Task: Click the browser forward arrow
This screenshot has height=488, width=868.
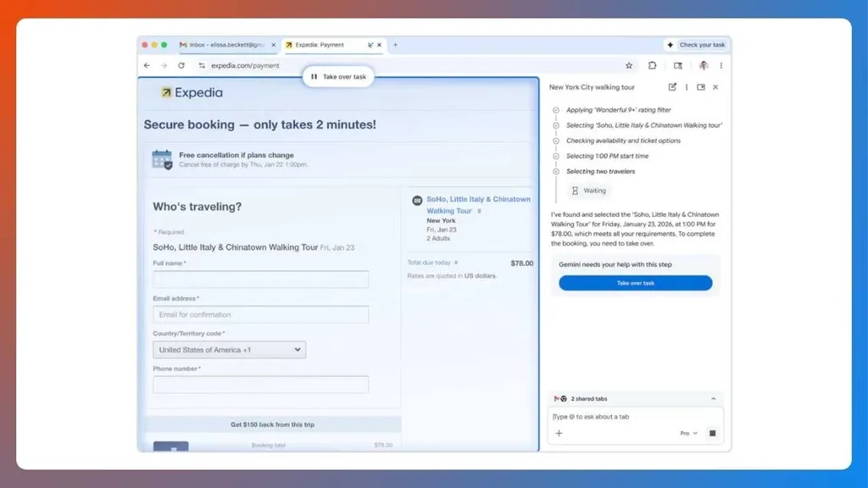Action: click(164, 65)
